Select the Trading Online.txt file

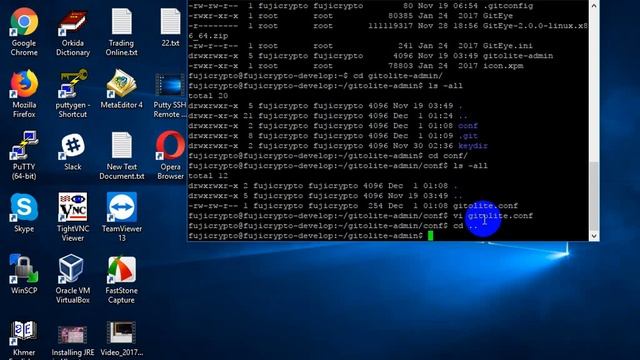(121, 32)
